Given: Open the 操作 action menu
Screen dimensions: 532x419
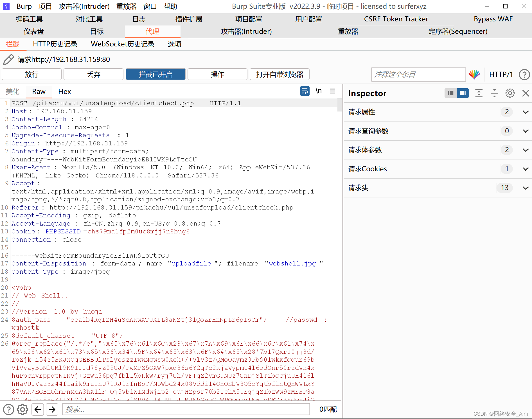Looking at the screenshot, I should pyautogui.click(x=217, y=75).
